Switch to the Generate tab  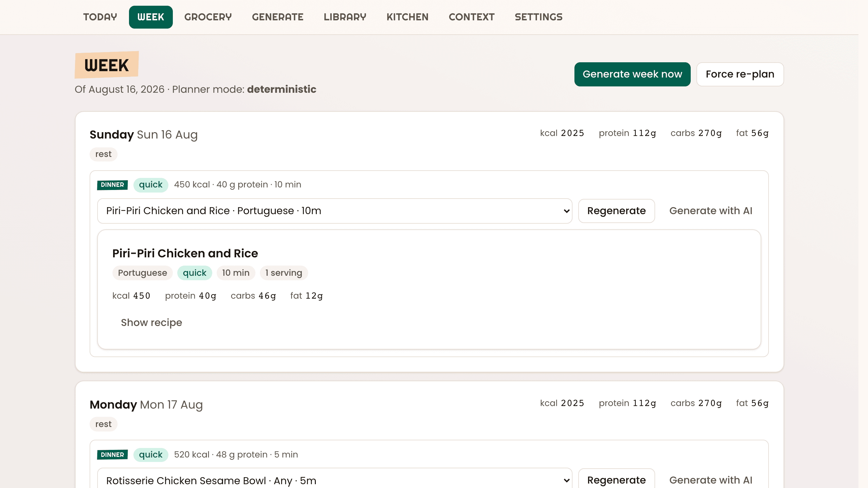[278, 17]
